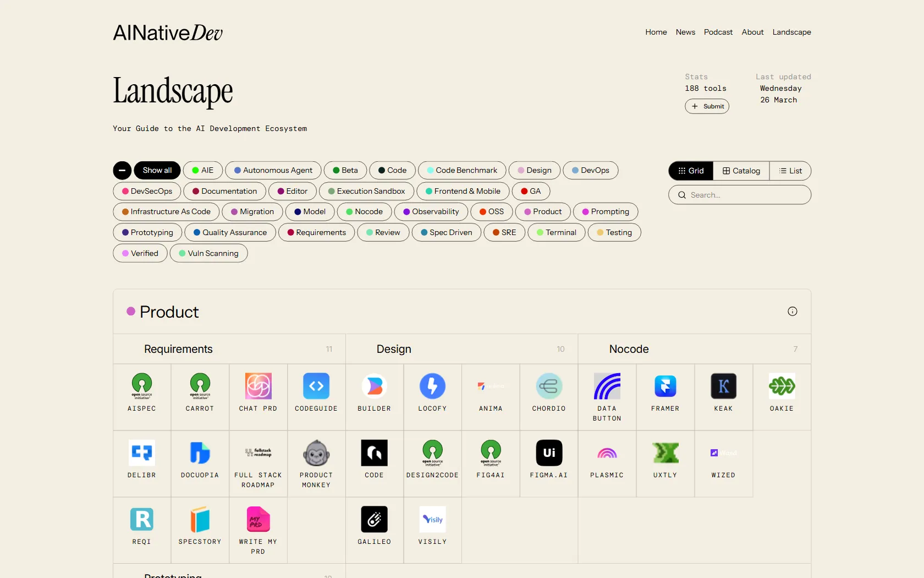924x578 pixels.
Task: Click the info icon in Product section
Action: click(x=793, y=312)
